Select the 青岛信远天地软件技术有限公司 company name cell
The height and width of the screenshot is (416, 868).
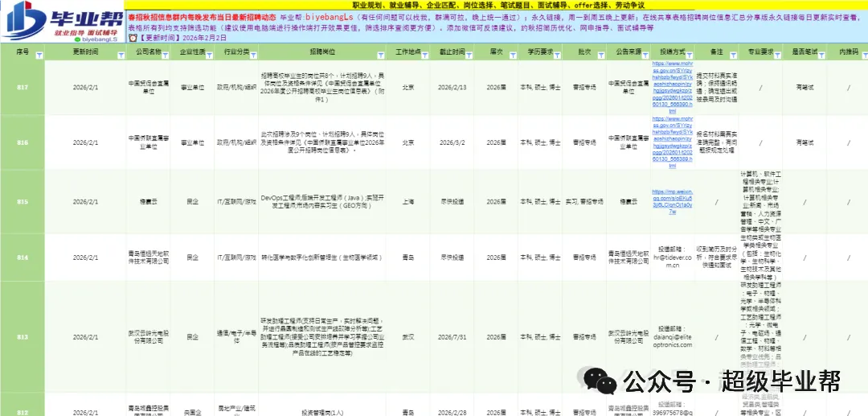click(149, 257)
